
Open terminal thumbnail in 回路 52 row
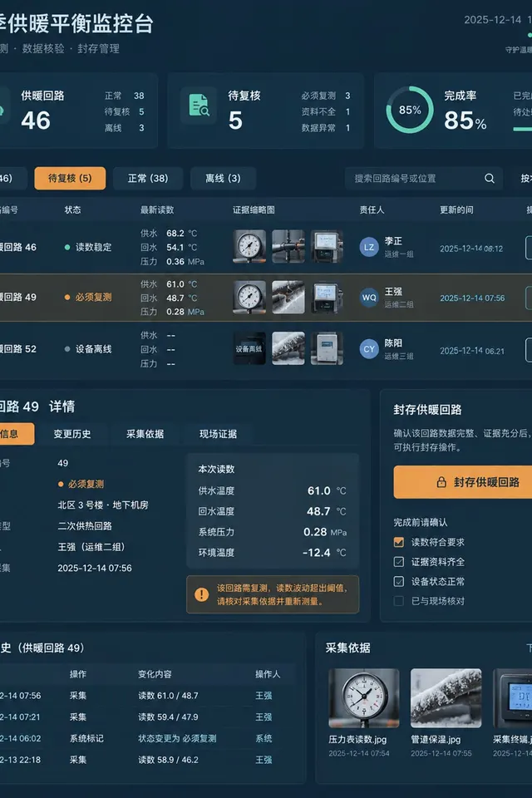tap(327, 348)
